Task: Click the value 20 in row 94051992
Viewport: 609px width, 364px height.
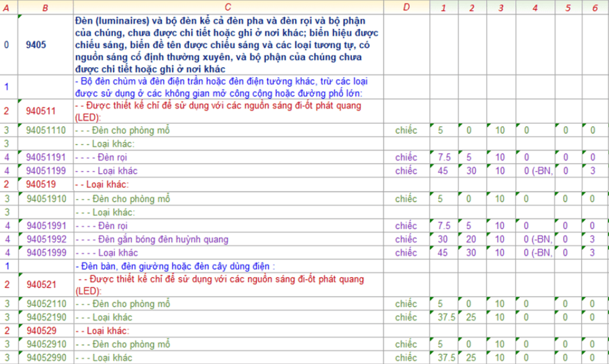Action: 471,239
